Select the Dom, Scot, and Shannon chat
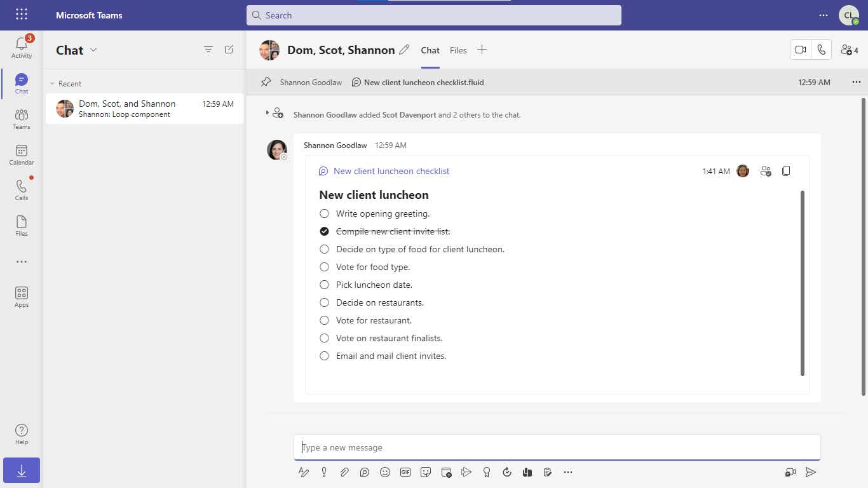 click(144, 109)
